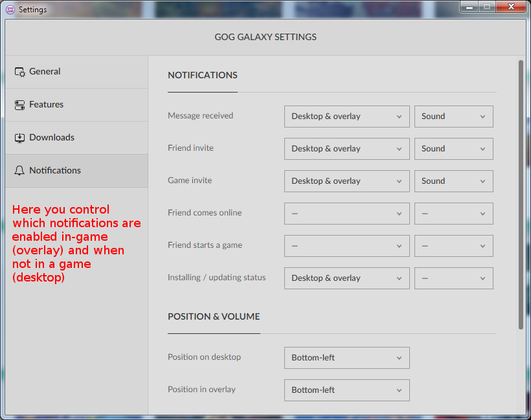Viewport: 531px width, 420px height.
Task: Click the General settings monitor-gear icon
Action: coord(19,72)
